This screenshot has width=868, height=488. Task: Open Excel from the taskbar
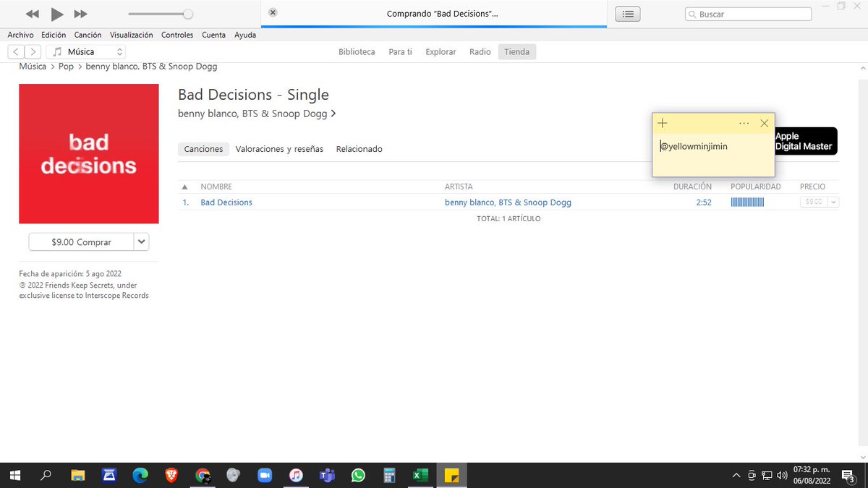point(420,475)
